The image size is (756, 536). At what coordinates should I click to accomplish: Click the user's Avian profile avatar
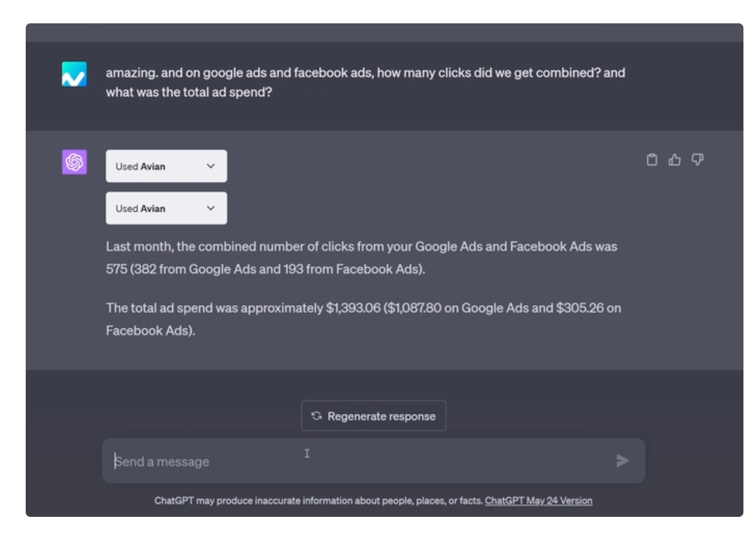(74, 74)
